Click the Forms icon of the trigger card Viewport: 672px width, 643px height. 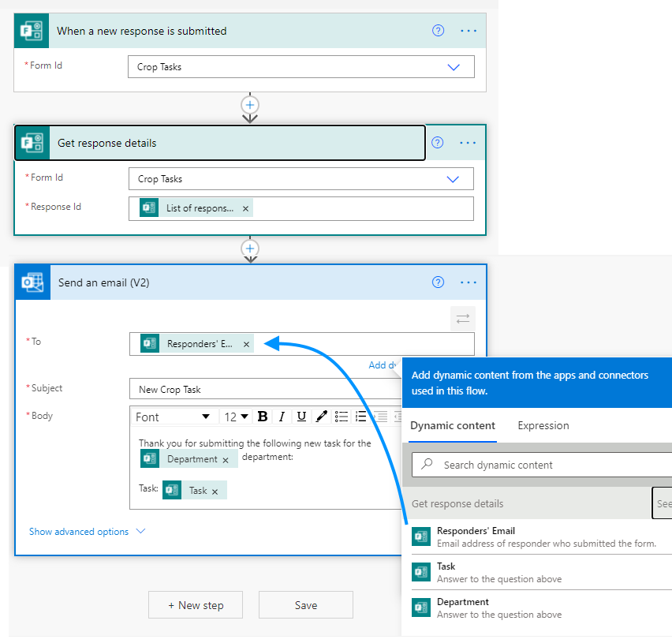pyautogui.click(x=32, y=31)
